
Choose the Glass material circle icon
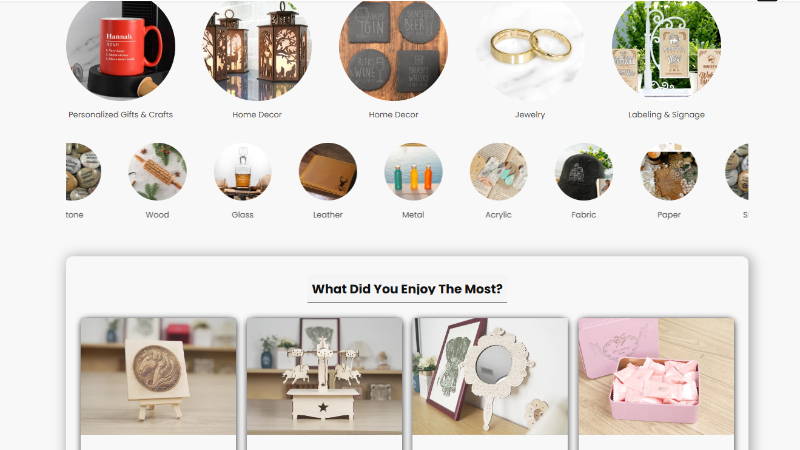coord(242,171)
